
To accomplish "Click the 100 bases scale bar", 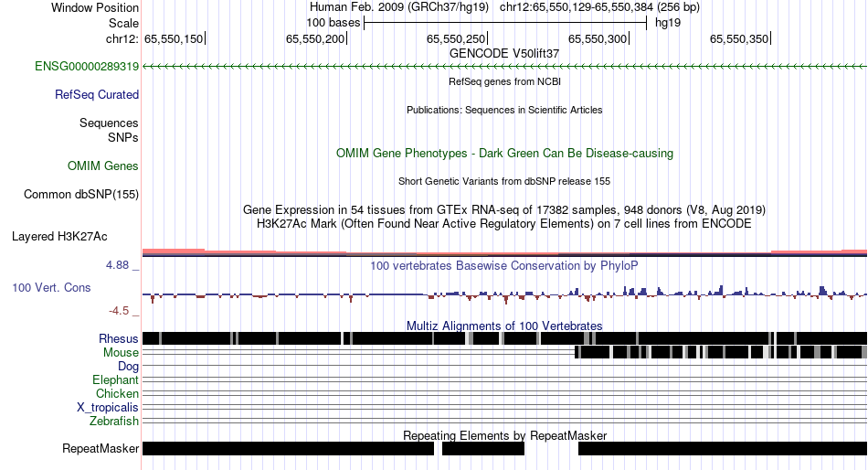I will [x=505, y=23].
